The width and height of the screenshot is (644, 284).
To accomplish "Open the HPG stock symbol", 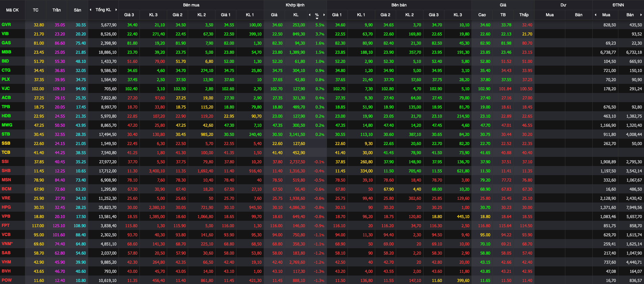I will click(x=6, y=207).
